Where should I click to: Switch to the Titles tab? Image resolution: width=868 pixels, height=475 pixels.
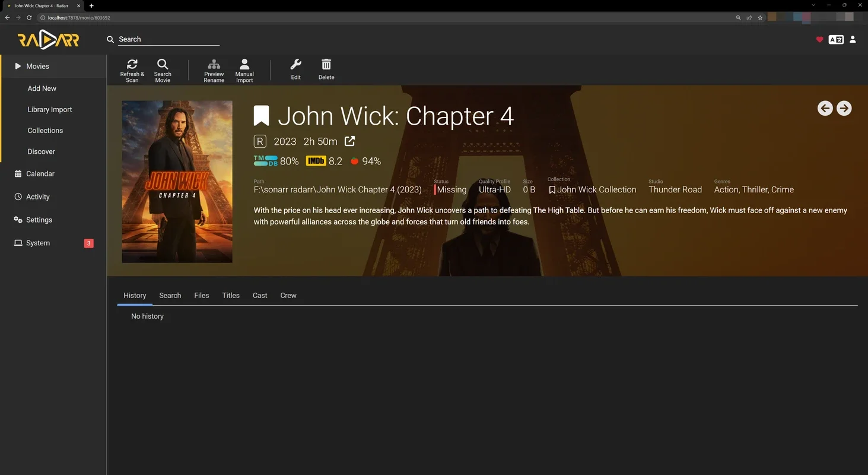(x=231, y=295)
